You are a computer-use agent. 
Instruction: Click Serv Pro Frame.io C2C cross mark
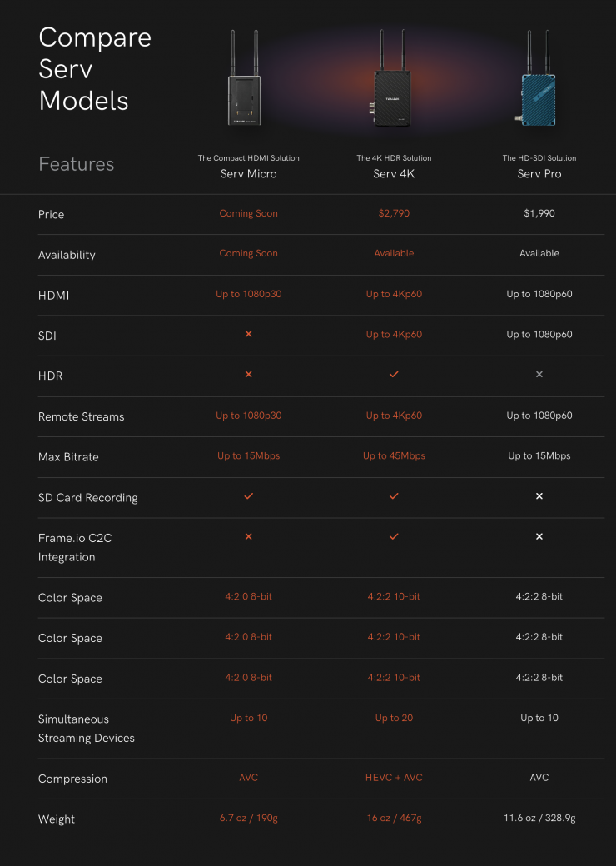click(x=539, y=537)
